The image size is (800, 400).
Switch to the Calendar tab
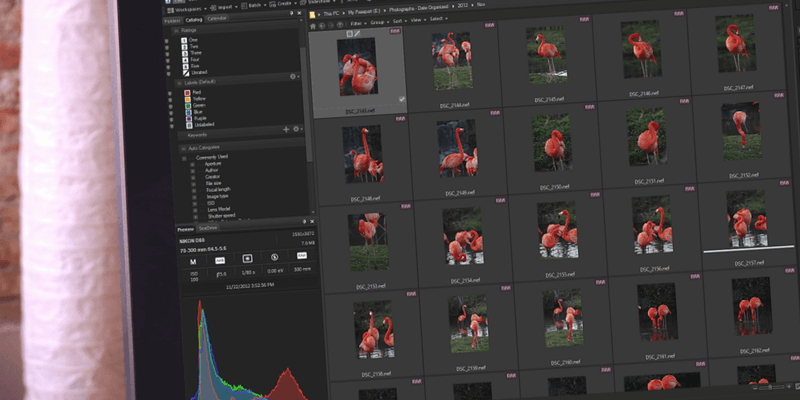click(x=218, y=18)
